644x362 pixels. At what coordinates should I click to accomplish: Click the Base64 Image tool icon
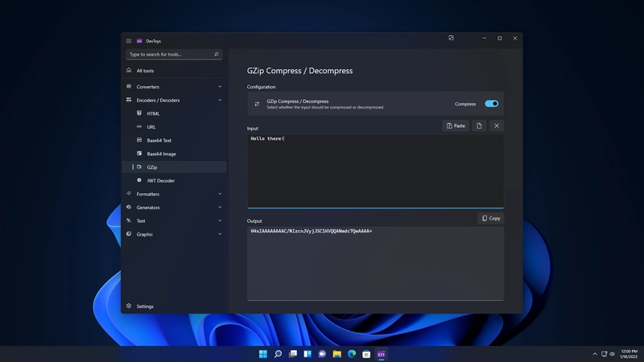point(139,154)
